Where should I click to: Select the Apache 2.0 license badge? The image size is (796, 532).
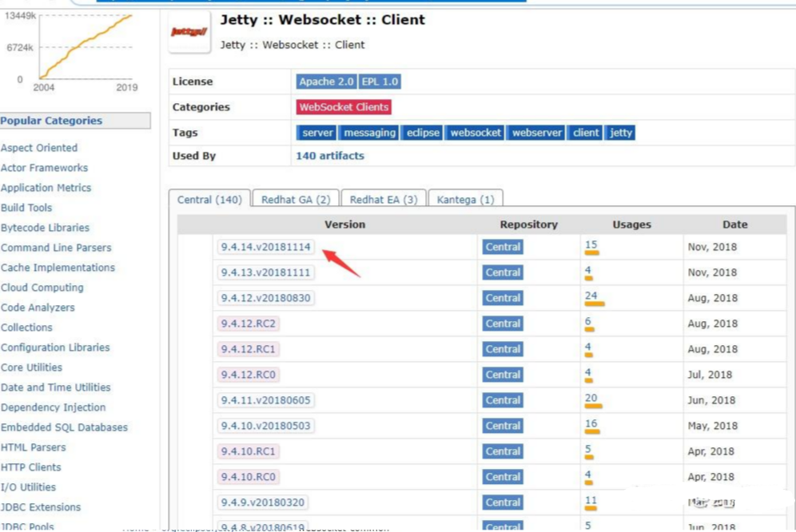click(325, 81)
